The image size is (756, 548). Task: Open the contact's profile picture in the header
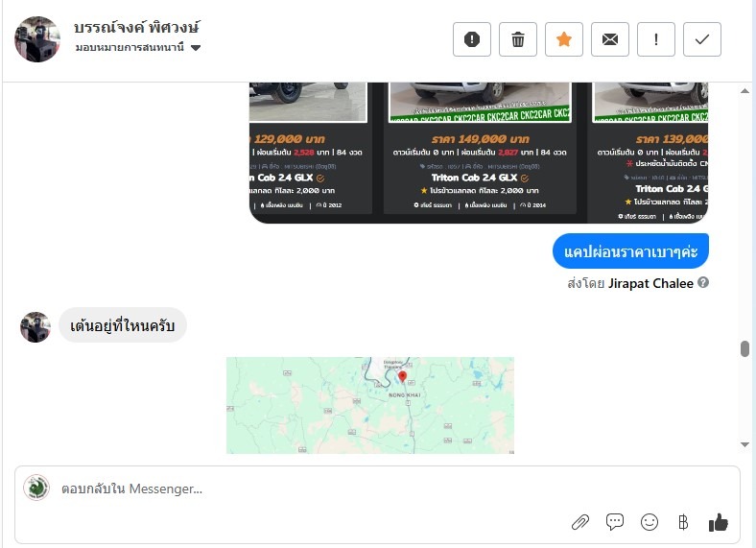(x=37, y=39)
